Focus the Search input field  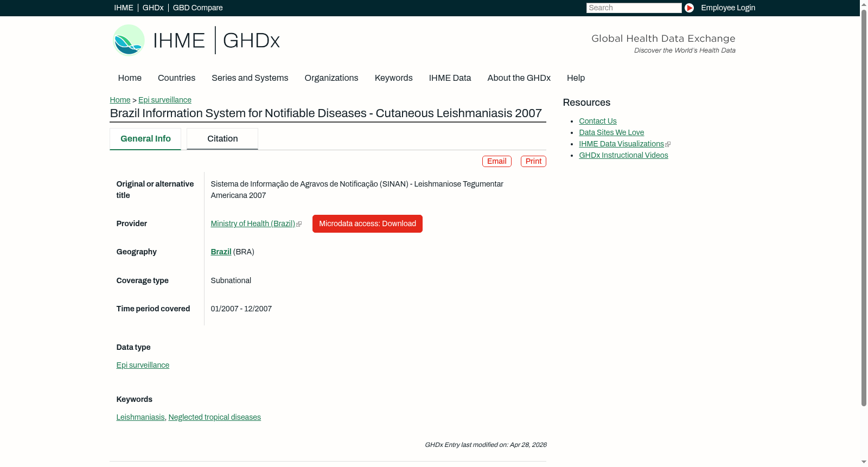click(634, 8)
